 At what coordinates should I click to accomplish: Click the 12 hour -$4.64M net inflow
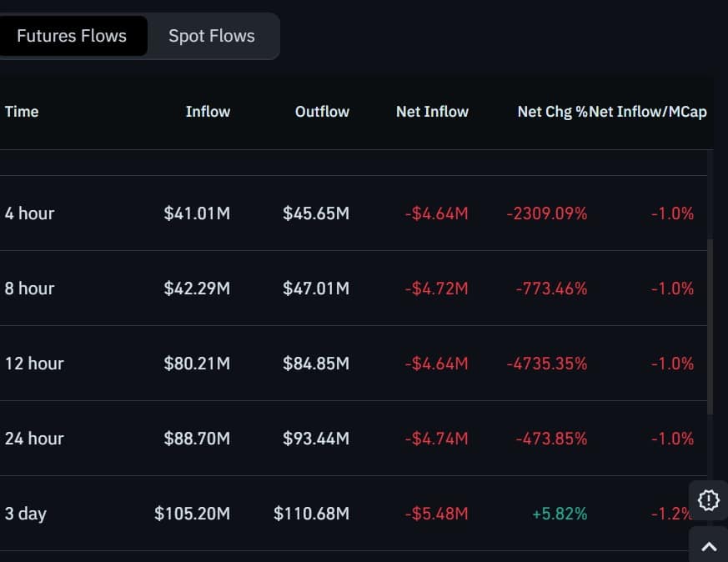436,364
